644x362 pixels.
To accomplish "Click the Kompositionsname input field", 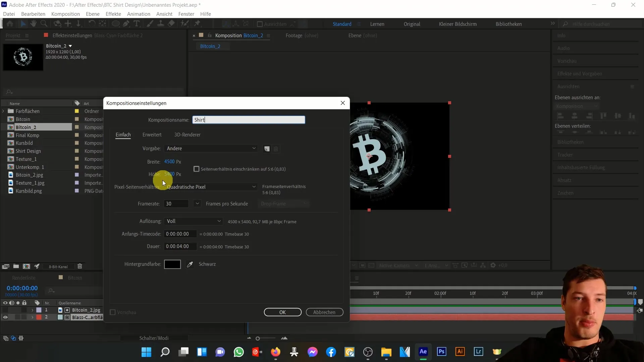I will (249, 120).
